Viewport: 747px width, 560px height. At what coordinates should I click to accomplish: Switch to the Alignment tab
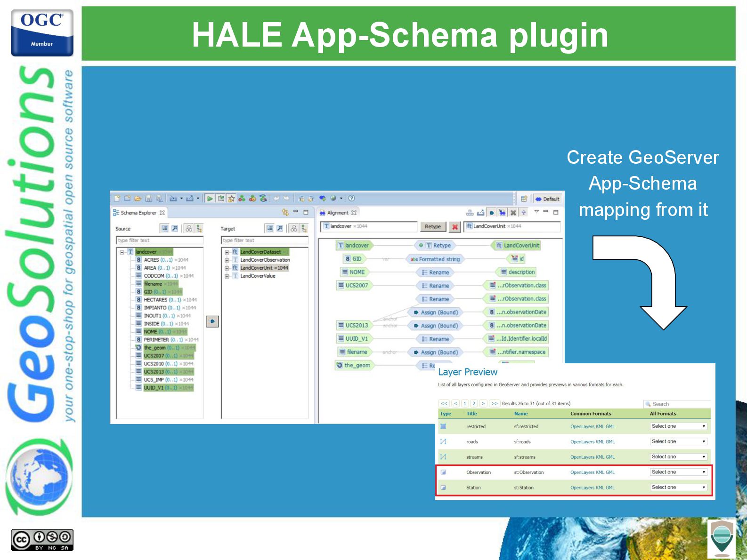[338, 213]
